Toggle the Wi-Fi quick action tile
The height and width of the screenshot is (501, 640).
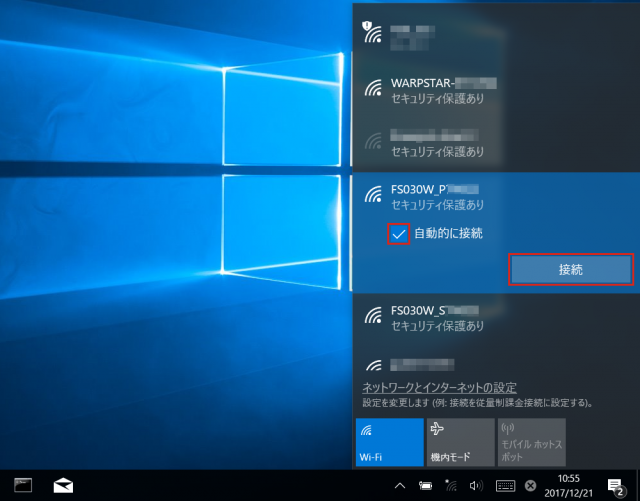(390, 442)
